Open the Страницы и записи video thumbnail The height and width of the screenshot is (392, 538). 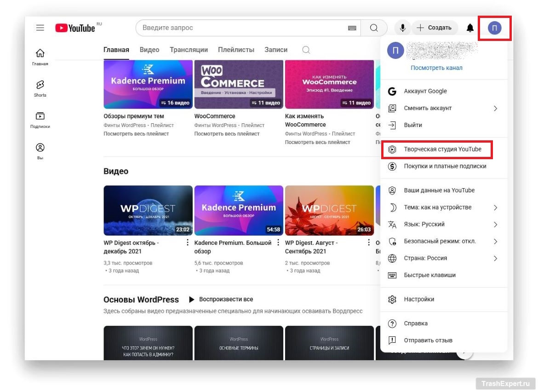click(329, 343)
